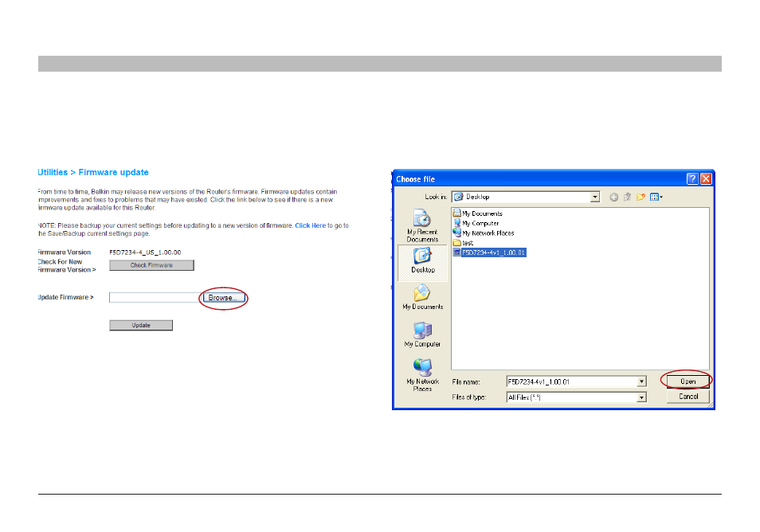This screenshot has width=760, height=532.
Task: Expand the File name dropdown arrow
Action: coord(641,381)
